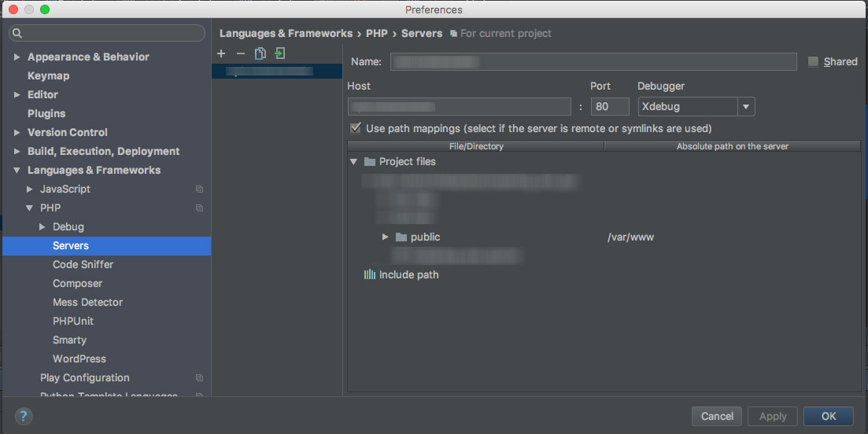Click the preferences search field

pos(106,34)
